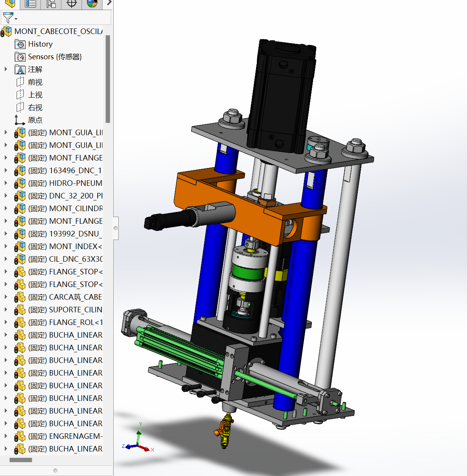Select the CIL_DNC_63X3 component

click(x=65, y=259)
